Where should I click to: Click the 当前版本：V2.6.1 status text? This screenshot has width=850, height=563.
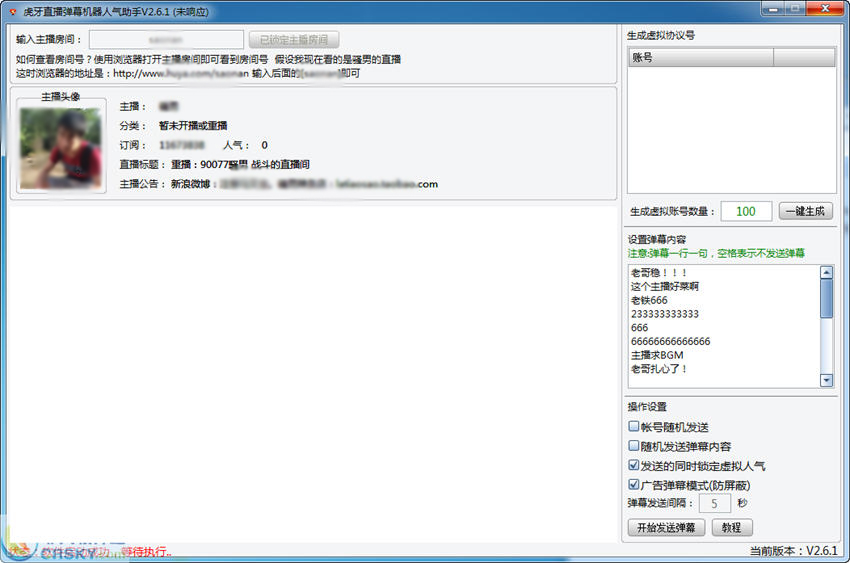pyautogui.click(x=794, y=551)
